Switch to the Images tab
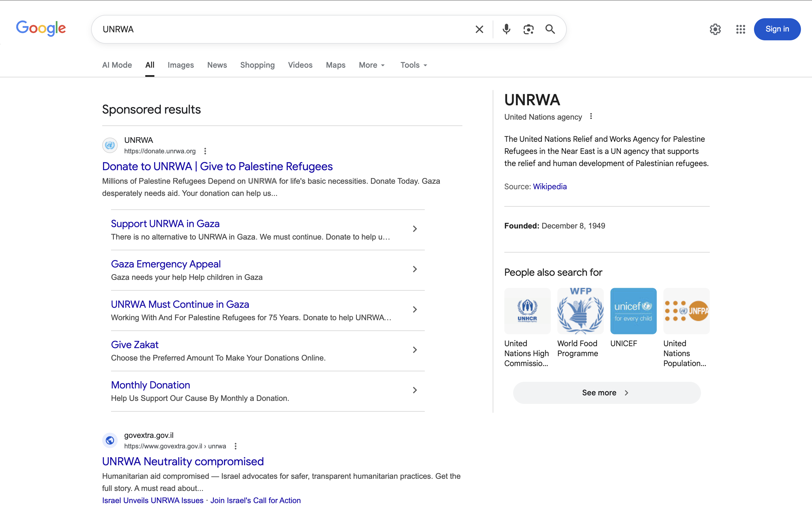 point(181,65)
